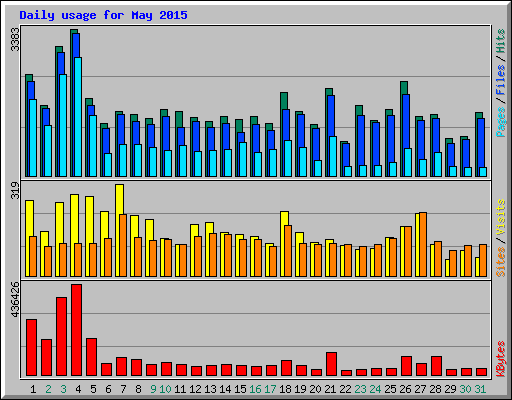Click green day 30 on the x-axis

click(x=465, y=389)
